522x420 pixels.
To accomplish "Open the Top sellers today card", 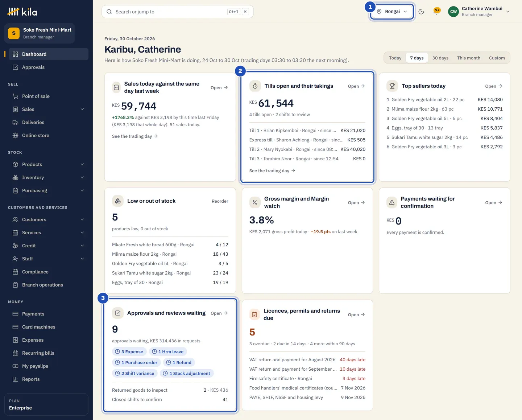I will 494,86.
